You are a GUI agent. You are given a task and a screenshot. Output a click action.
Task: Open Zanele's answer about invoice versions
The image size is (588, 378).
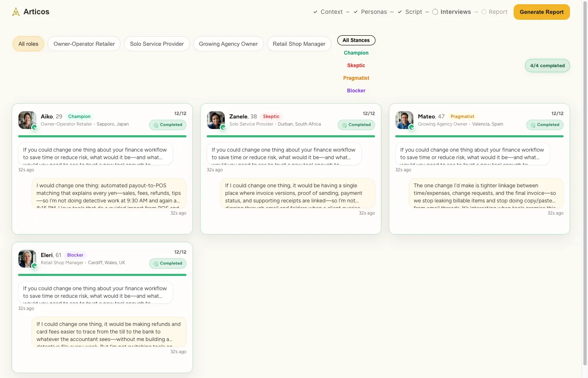coord(297,193)
